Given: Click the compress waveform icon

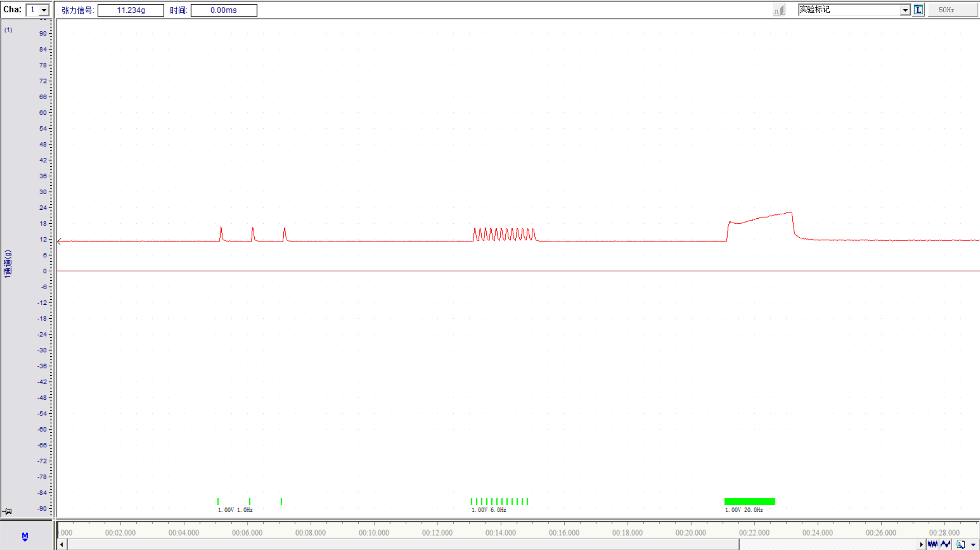Looking at the screenshot, I should coord(933,545).
